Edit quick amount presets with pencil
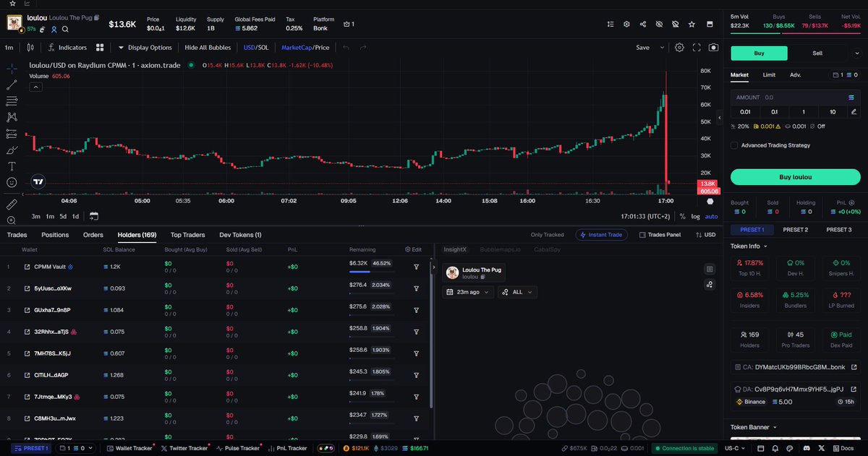 (854, 112)
